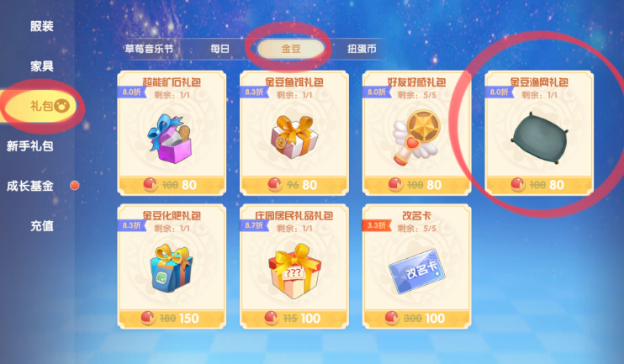Click the 改名卡 rename card icon

(416, 271)
